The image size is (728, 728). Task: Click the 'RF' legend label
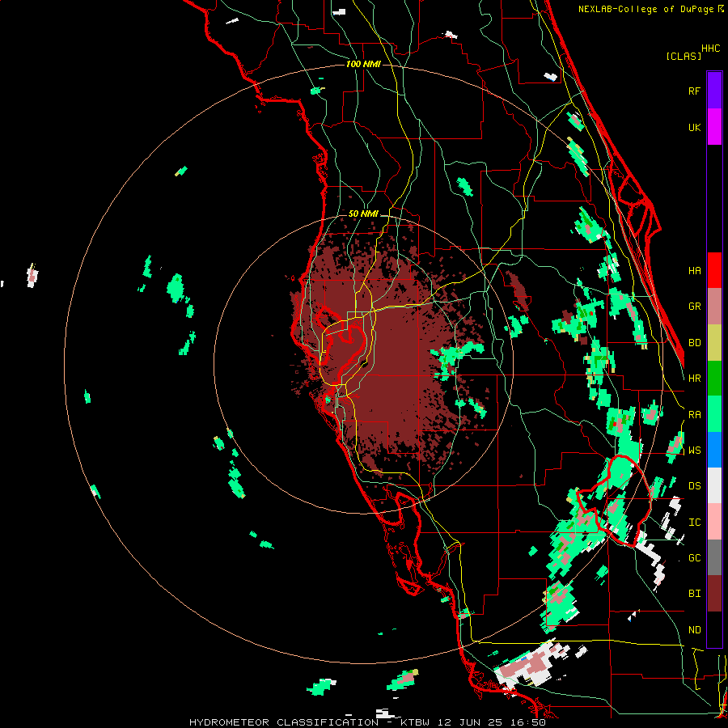tap(694, 91)
